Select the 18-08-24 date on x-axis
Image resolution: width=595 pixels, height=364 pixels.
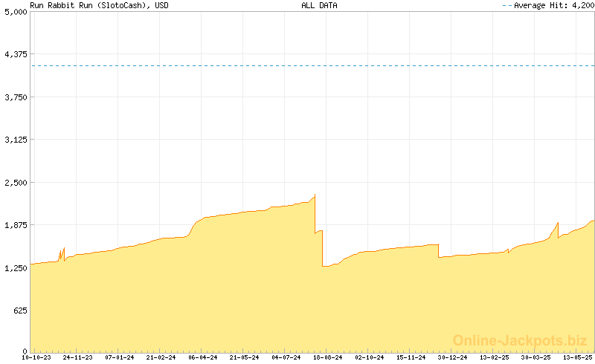327,357
